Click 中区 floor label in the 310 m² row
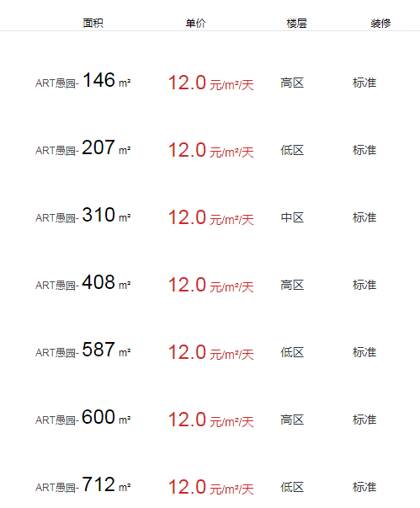The height and width of the screenshot is (508, 420). point(292,217)
